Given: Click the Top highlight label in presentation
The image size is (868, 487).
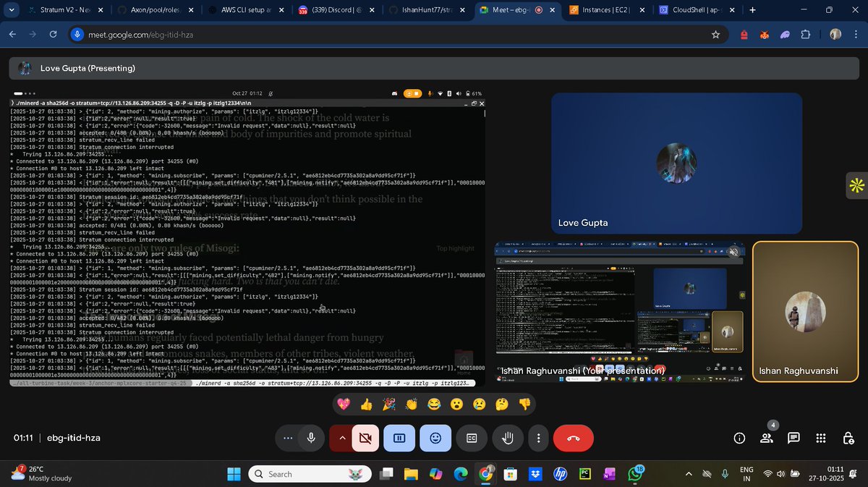Looking at the screenshot, I should [x=456, y=248].
